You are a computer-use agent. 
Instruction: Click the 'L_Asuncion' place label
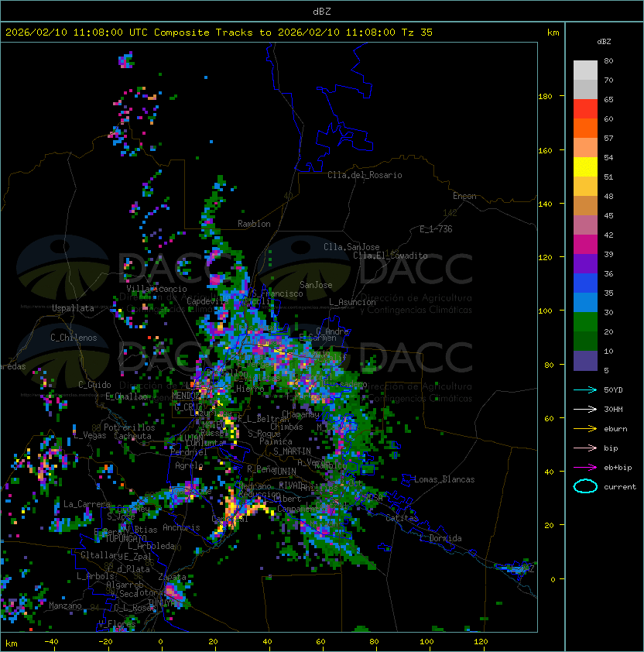[x=352, y=302]
